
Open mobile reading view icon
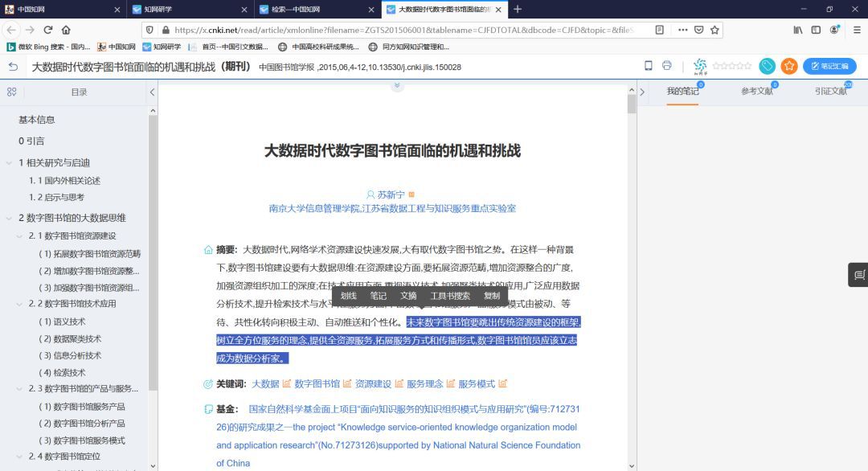649,66
